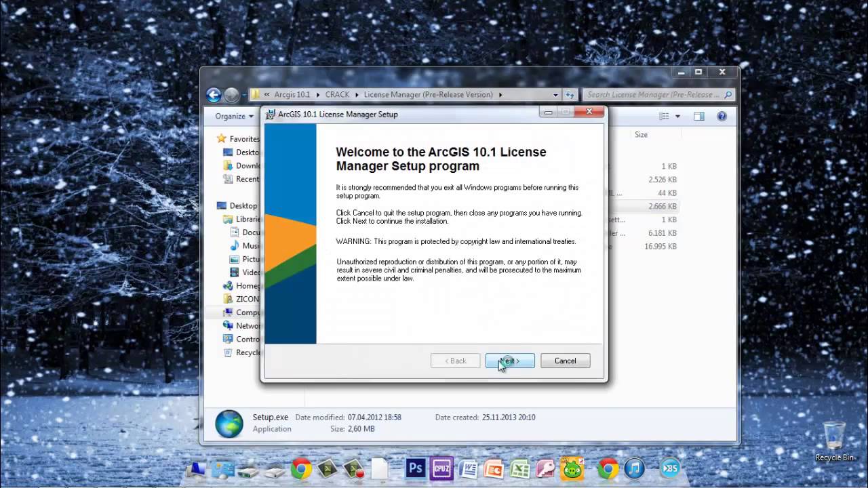
Task: Launch CPU-Z from the dock
Action: (x=441, y=468)
